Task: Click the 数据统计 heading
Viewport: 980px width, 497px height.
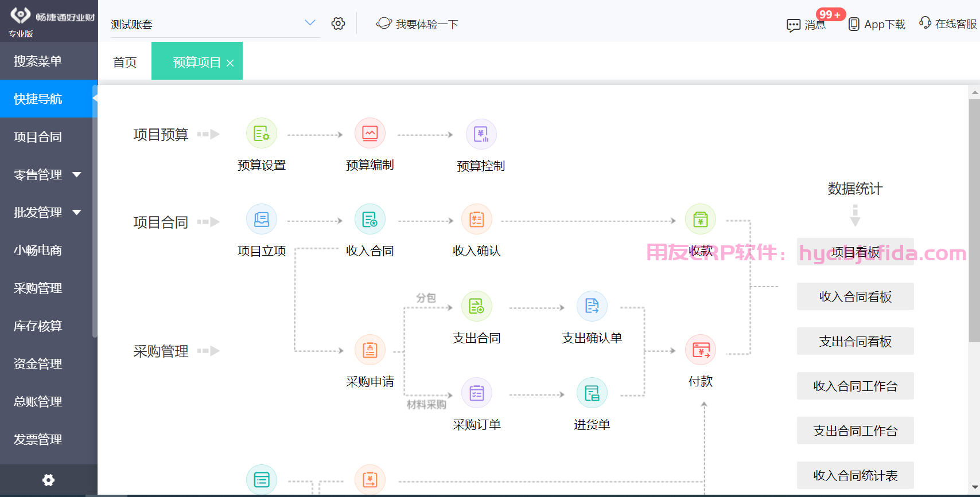Action: 855,188
